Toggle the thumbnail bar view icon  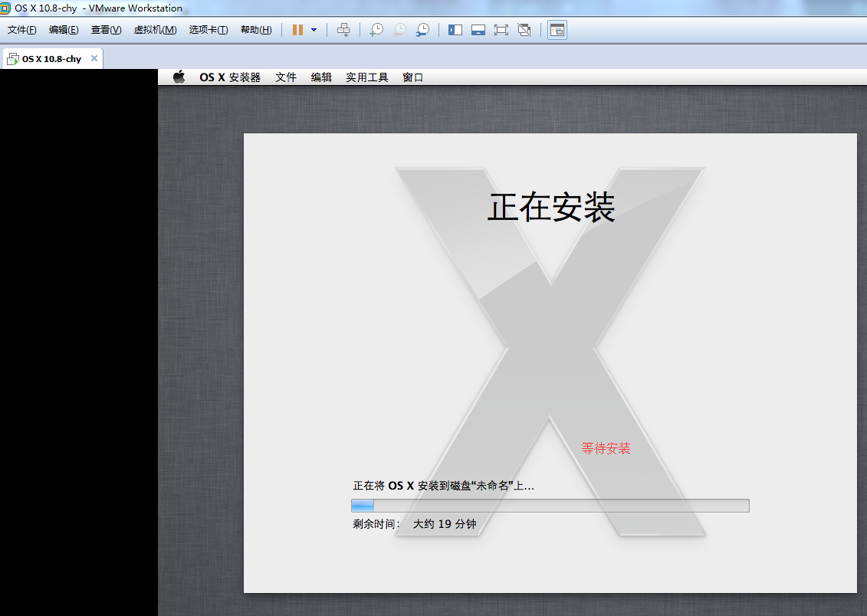click(478, 30)
